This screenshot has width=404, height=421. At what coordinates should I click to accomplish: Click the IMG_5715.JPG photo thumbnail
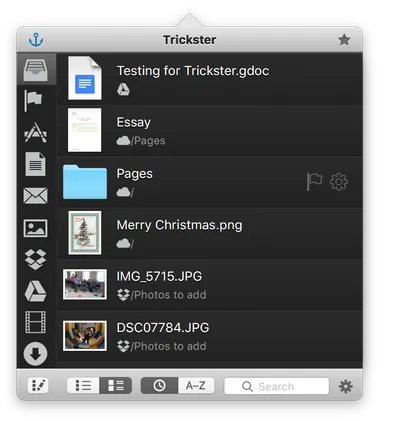(x=85, y=284)
